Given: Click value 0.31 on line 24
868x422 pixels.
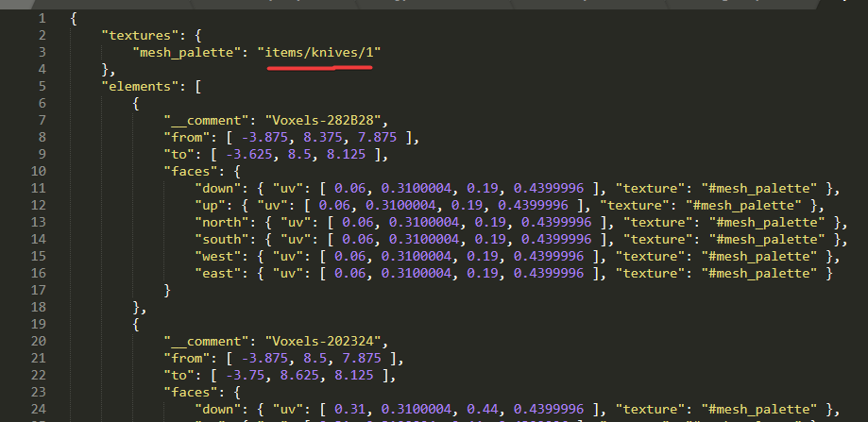Looking at the screenshot, I should coord(349,410).
